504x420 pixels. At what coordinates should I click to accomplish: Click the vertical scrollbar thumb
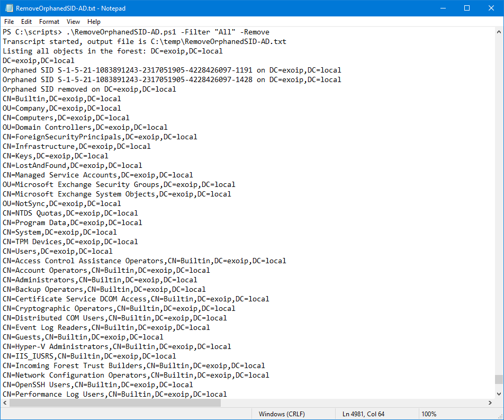499,379
